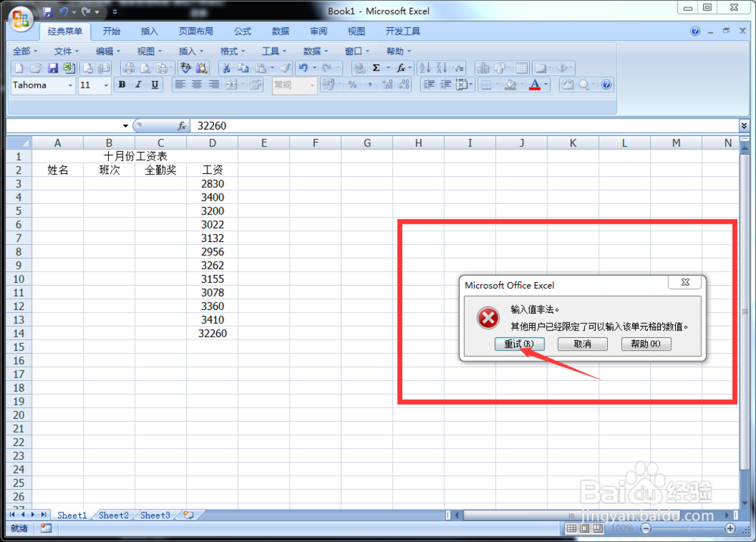Switch to Page Layout view in status bar
The image size is (756, 542).
pos(584,528)
